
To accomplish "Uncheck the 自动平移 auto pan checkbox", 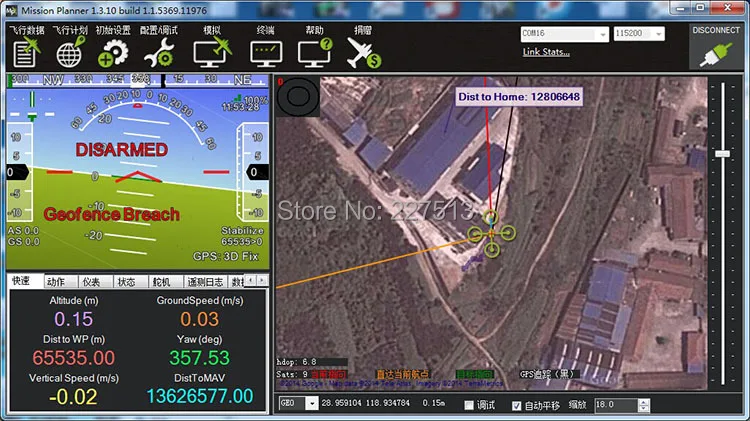I will 516,405.
